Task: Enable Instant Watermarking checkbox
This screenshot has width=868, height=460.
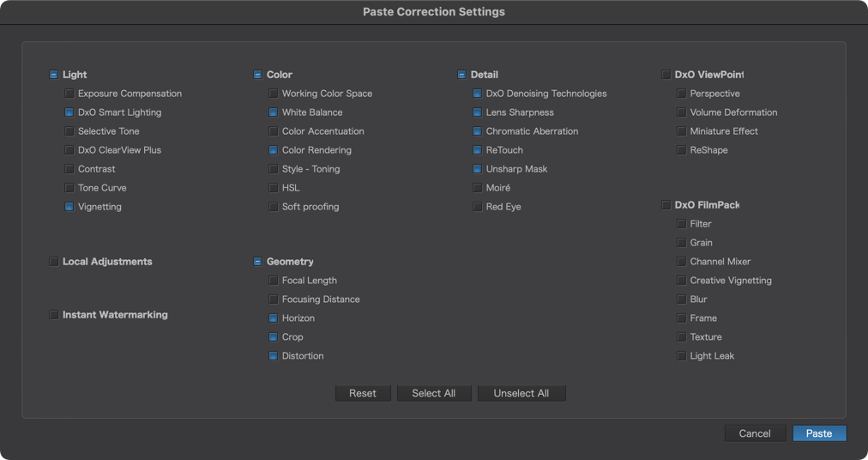Action: tap(54, 315)
